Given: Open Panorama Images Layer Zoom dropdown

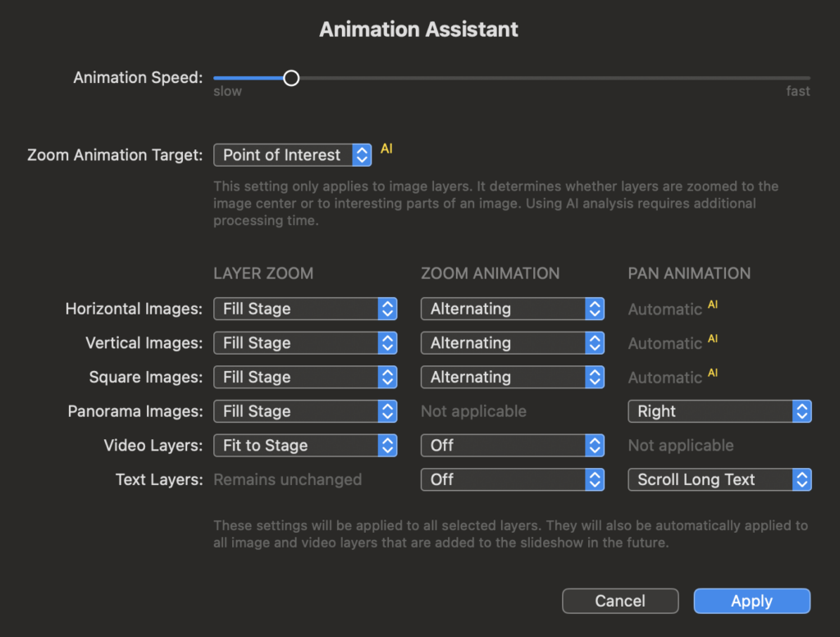Looking at the screenshot, I should click(305, 411).
